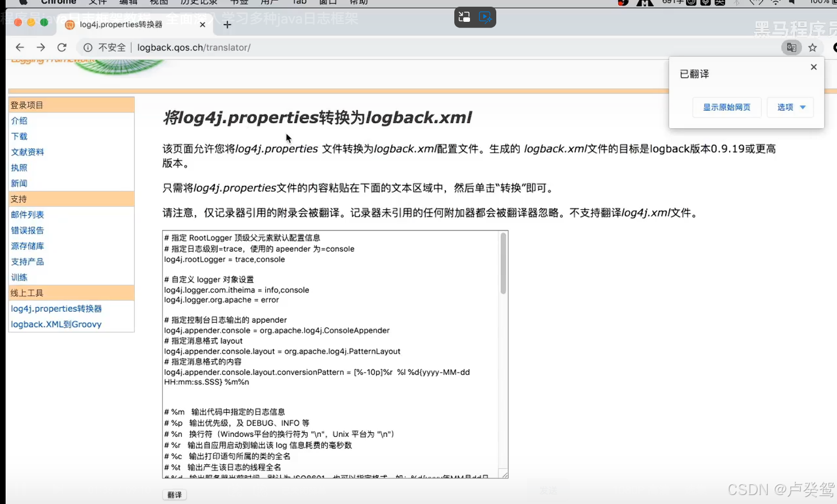Click the screen recording overlay icon
The width and height of the screenshot is (837, 504).
coord(486,17)
